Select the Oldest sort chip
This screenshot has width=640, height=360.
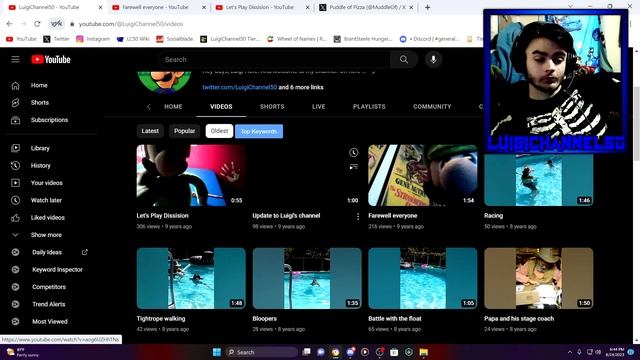[x=219, y=131]
